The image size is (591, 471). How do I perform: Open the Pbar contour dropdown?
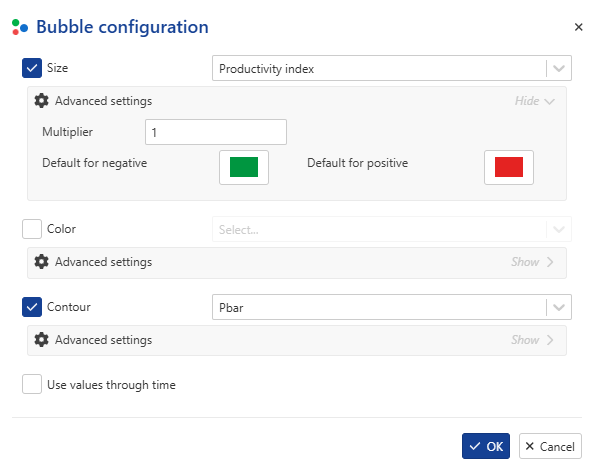[392, 307]
